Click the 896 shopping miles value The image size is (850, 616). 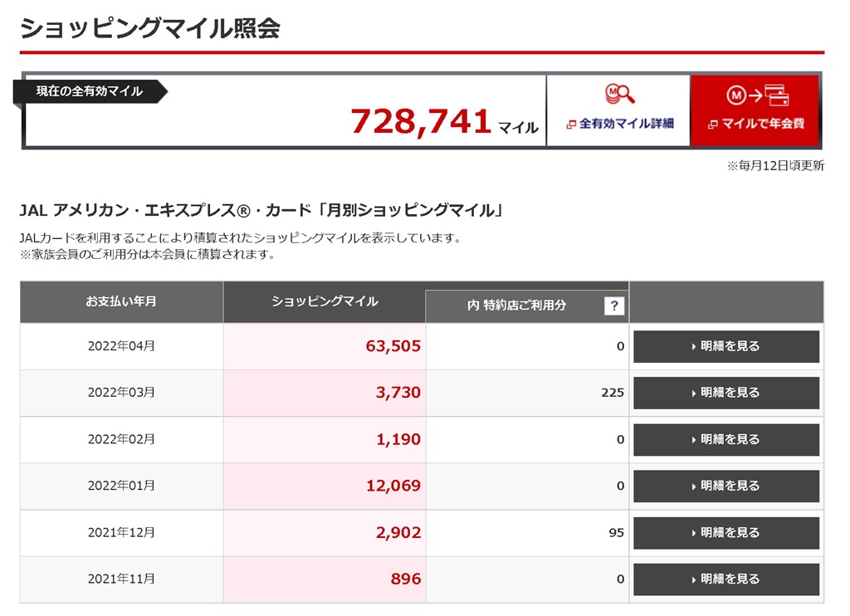click(406, 579)
